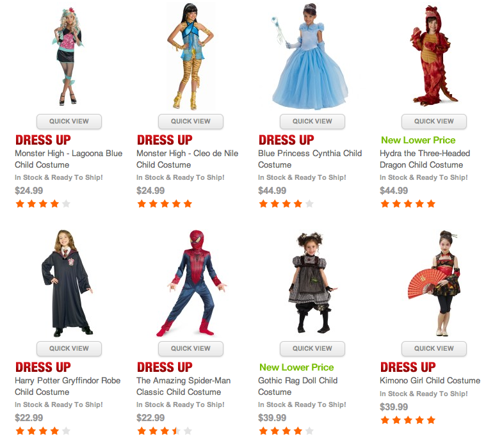Screen dimensions: 502x448
Task: Select the Kimono Girl costume image with fan
Action: (435, 283)
